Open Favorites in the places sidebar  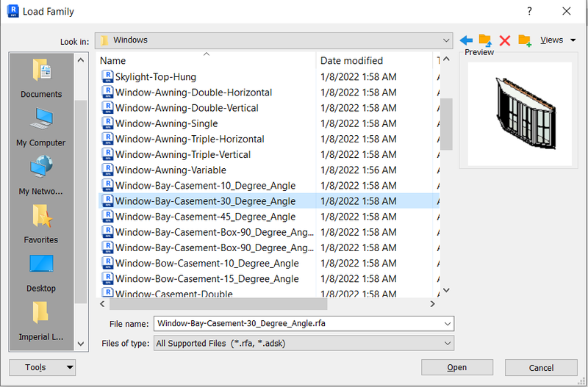41,224
